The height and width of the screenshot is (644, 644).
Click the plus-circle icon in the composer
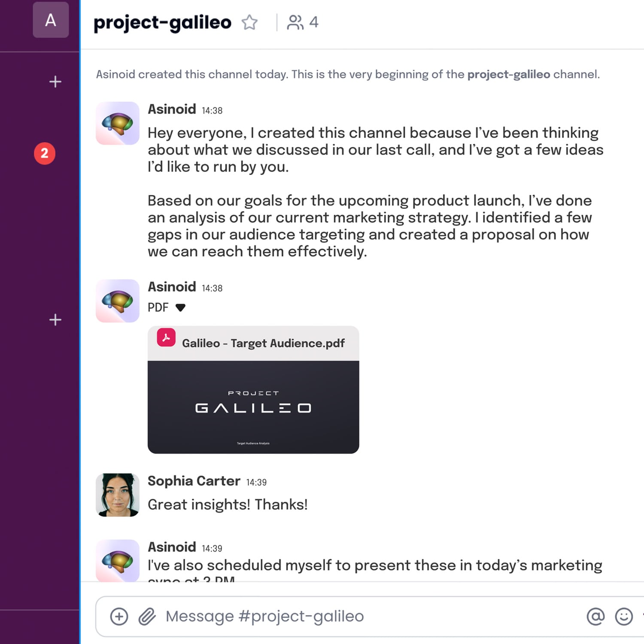point(118,616)
